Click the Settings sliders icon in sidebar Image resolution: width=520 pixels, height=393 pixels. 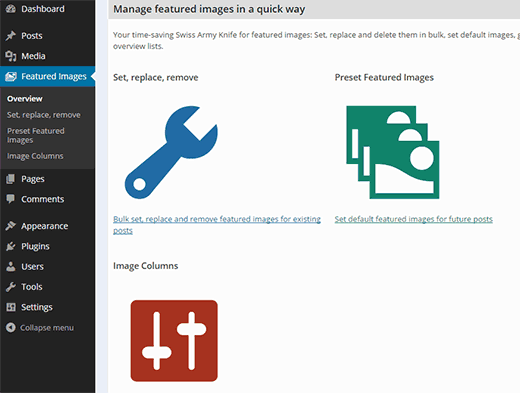point(11,307)
